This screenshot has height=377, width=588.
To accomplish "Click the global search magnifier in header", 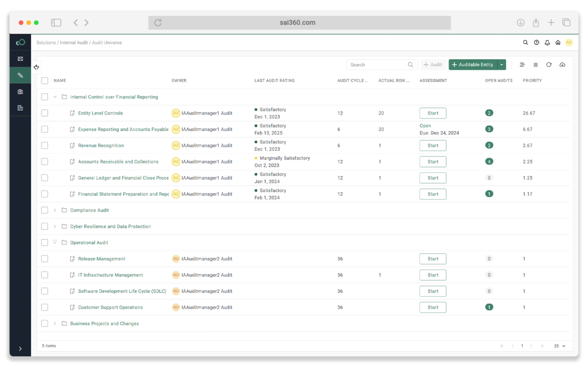I will coord(525,43).
